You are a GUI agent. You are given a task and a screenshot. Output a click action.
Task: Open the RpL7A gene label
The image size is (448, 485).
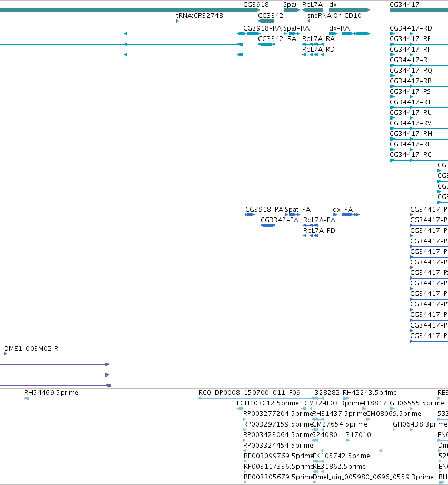tap(312, 5)
